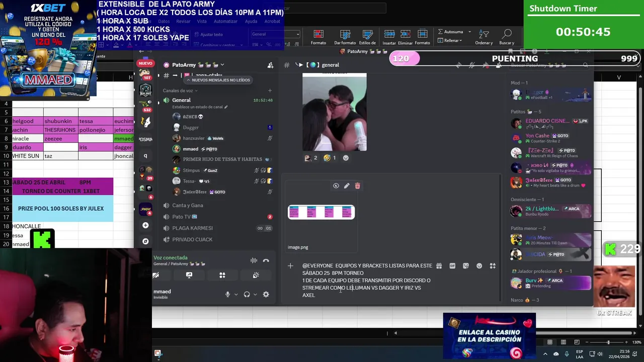Start an activity in the voice panel
Screen dimensions: 644x362
click(222, 275)
